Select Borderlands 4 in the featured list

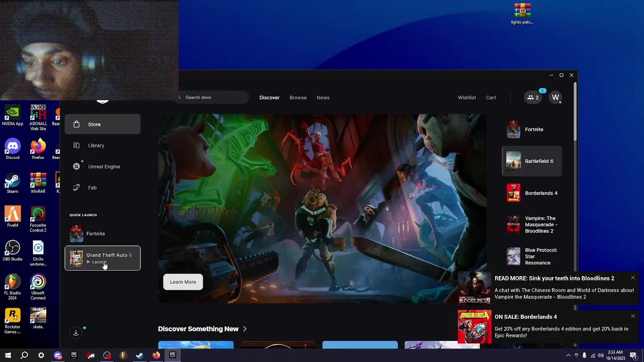point(532,193)
